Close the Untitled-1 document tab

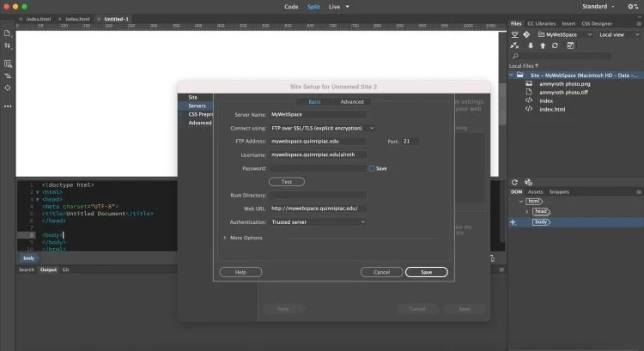click(x=99, y=19)
